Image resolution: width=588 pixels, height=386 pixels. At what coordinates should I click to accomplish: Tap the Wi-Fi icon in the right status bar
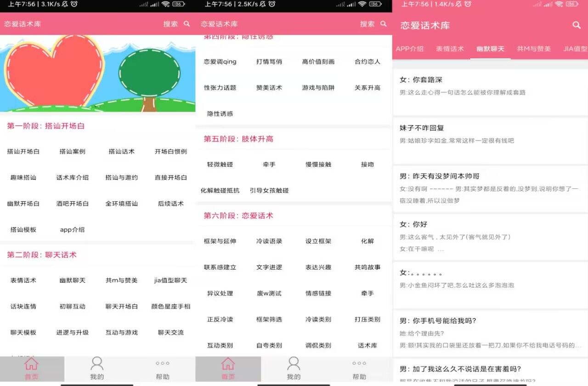tap(559, 4)
